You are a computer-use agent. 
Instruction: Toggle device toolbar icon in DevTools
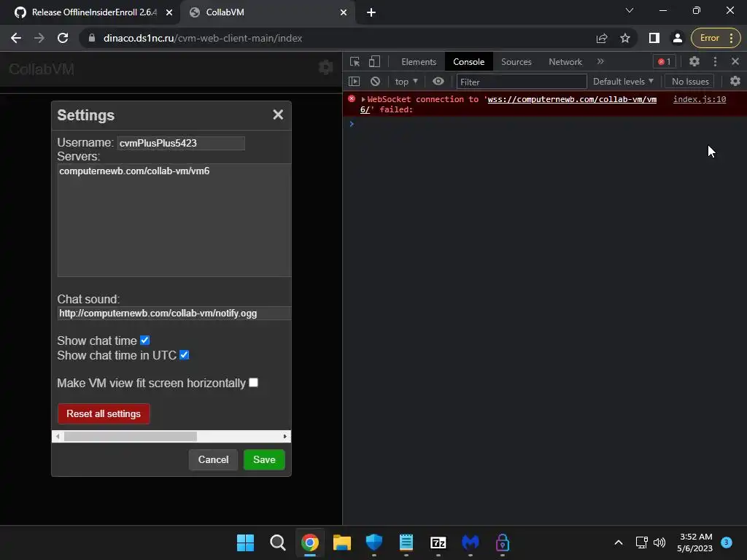coord(374,61)
